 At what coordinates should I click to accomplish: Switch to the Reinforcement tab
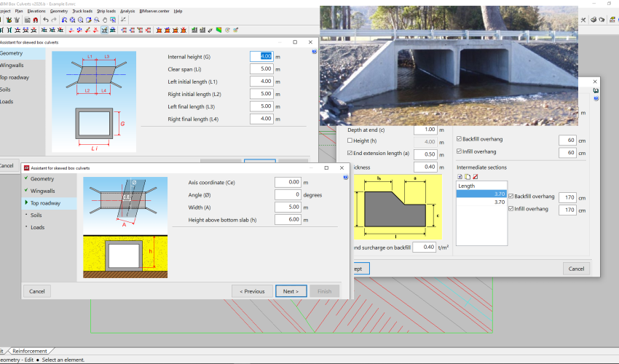29,351
